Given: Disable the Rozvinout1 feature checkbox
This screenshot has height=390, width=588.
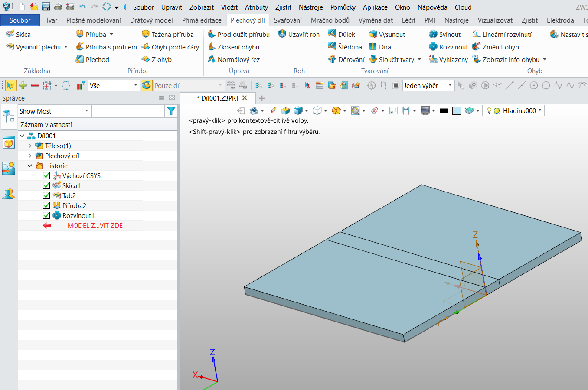Looking at the screenshot, I should click(x=46, y=215).
